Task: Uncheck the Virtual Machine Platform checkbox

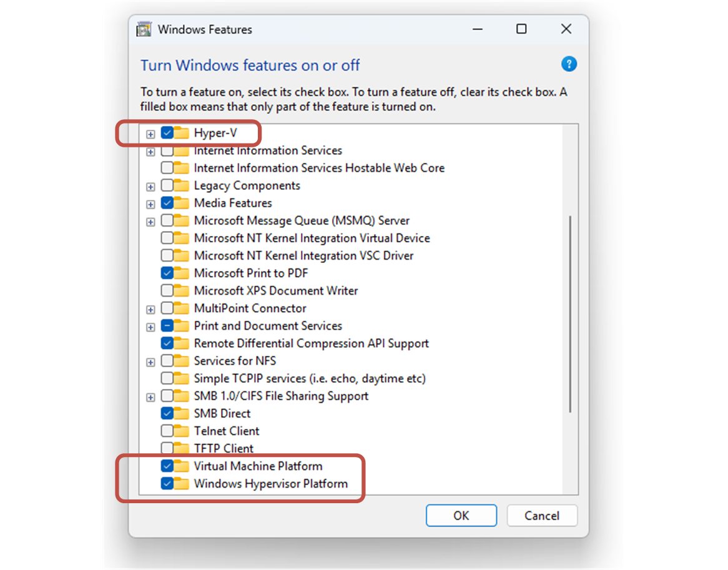Action: (167, 466)
